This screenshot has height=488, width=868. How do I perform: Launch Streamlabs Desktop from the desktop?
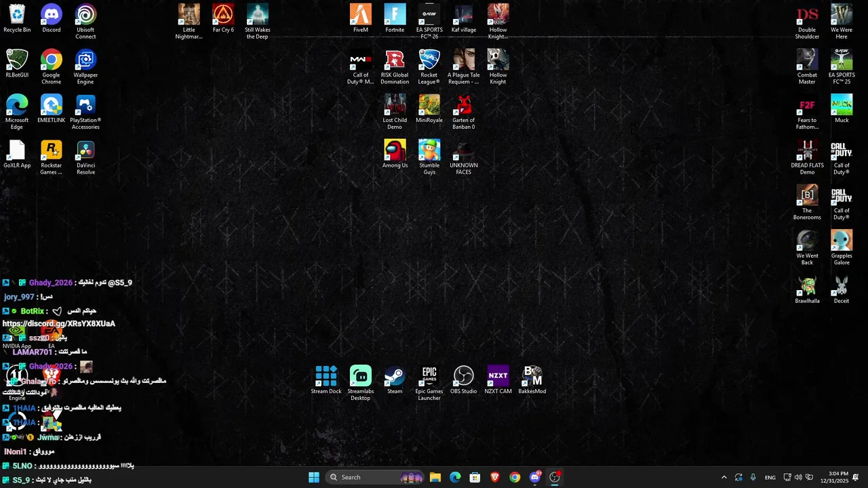pos(361,383)
